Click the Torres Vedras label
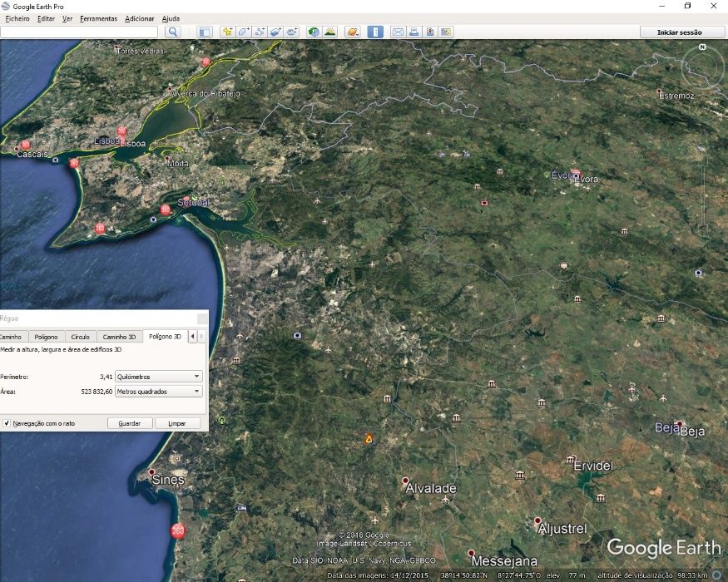Image resolution: width=728 pixels, height=582 pixels. pyautogui.click(x=140, y=51)
